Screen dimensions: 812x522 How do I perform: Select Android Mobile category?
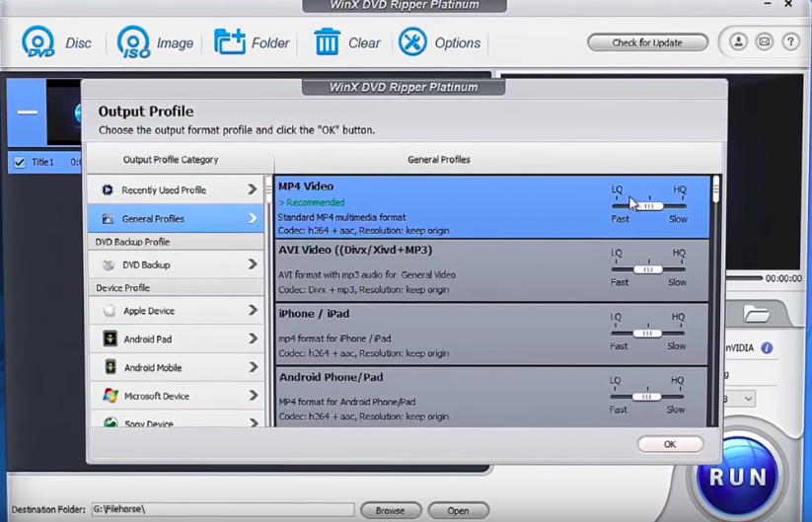coord(176,368)
